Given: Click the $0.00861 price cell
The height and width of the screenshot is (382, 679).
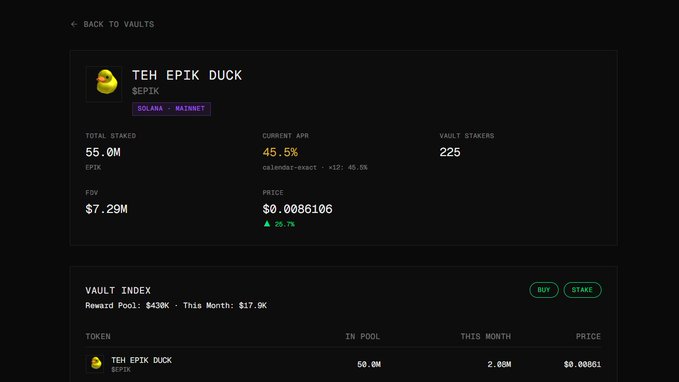Looking at the screenshot, I should 582,365.
